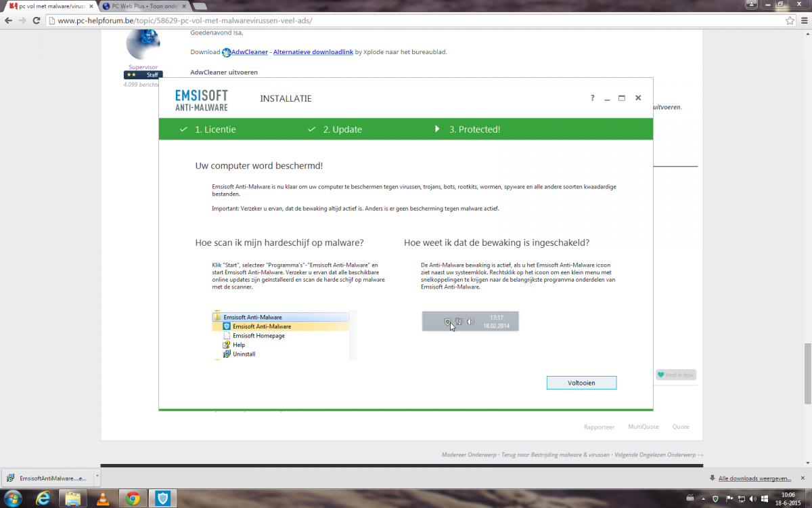The height and width of the screenshot is (508, 812).
Task: Click the forum member avatar image
Action: (143, 44)
